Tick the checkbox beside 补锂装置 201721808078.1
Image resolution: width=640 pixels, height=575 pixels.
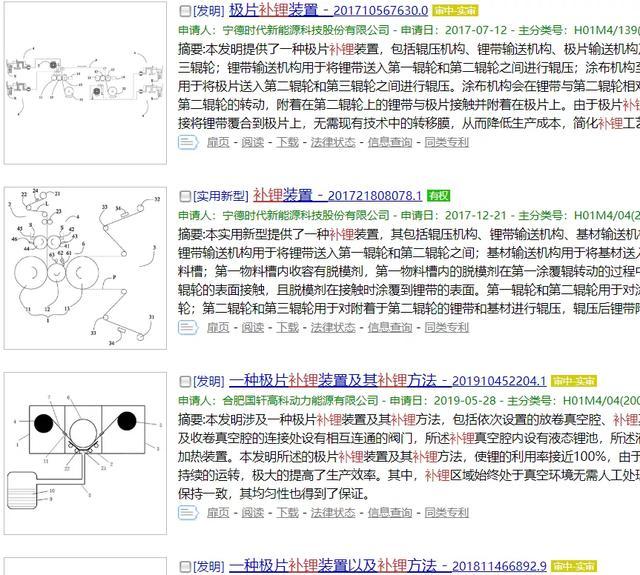(185, 196)
